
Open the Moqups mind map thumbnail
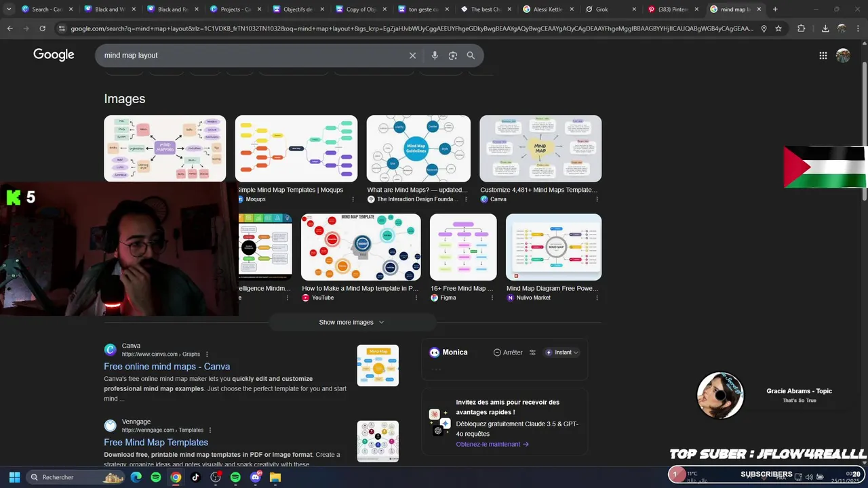pos(296,148)
